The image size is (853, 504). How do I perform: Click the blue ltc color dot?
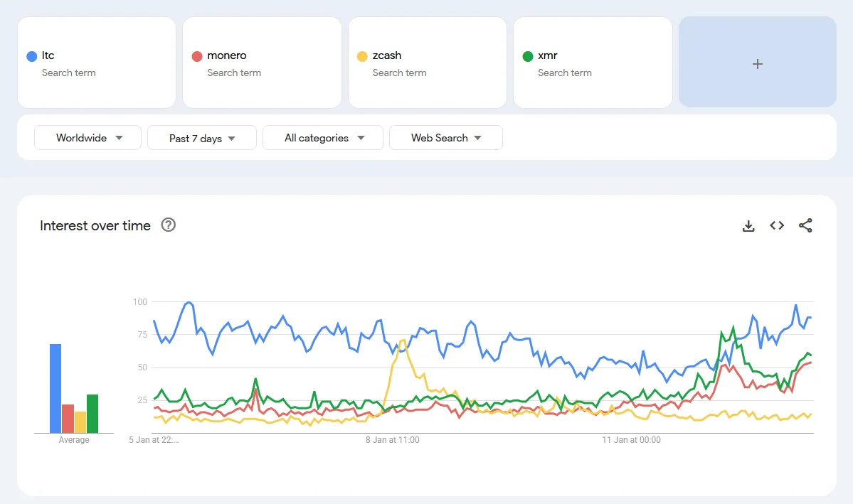[x=31, y=56]
